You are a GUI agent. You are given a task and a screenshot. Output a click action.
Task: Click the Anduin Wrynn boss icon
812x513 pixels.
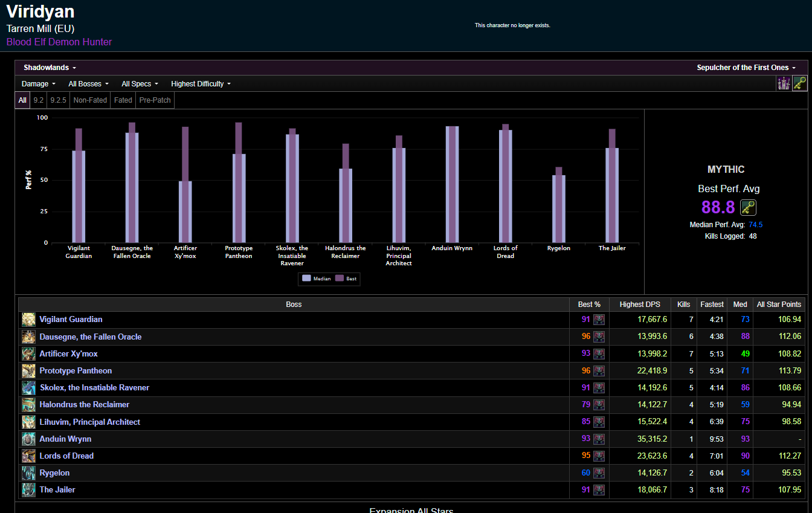[x=28, y=439]
